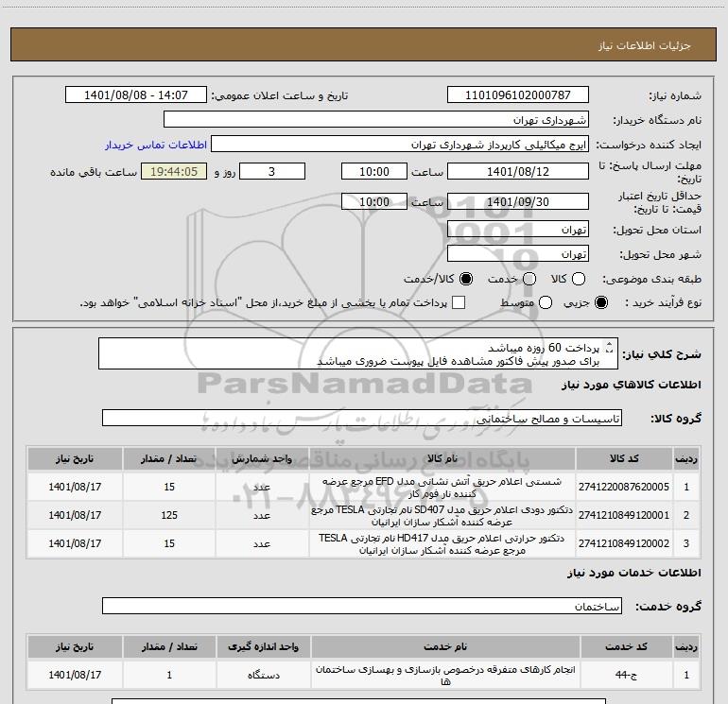
Task: Choose the متوسط purchase type radio
Action: [546, 302]
